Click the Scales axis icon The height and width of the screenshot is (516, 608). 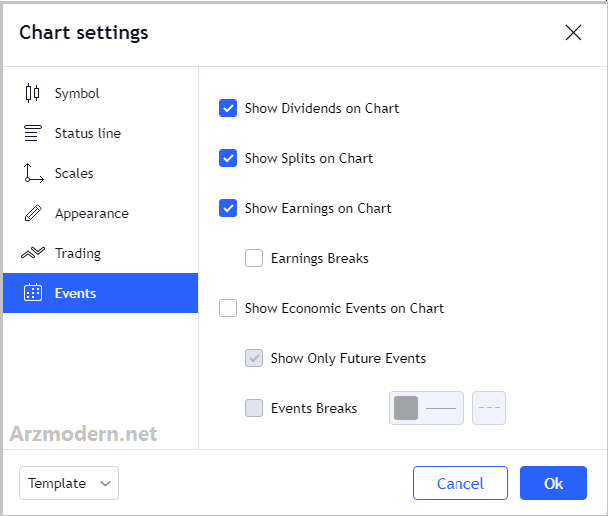[x=33, y=173]
